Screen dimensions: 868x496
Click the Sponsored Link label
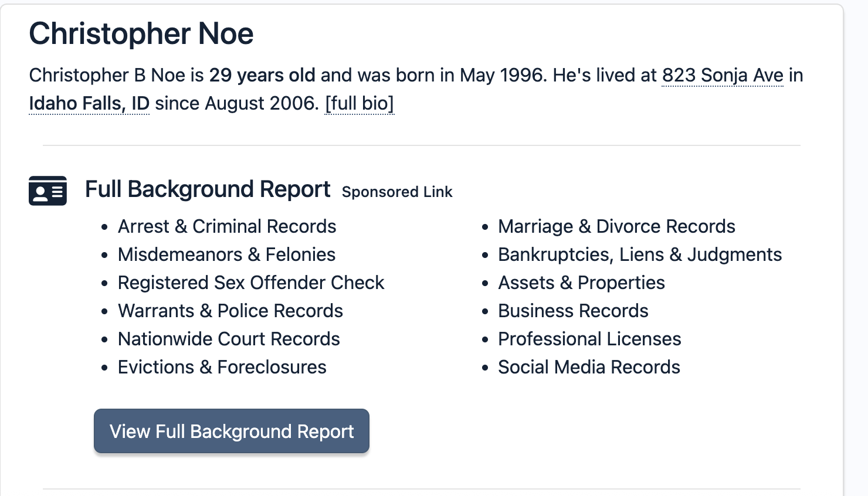pos(397,192)
